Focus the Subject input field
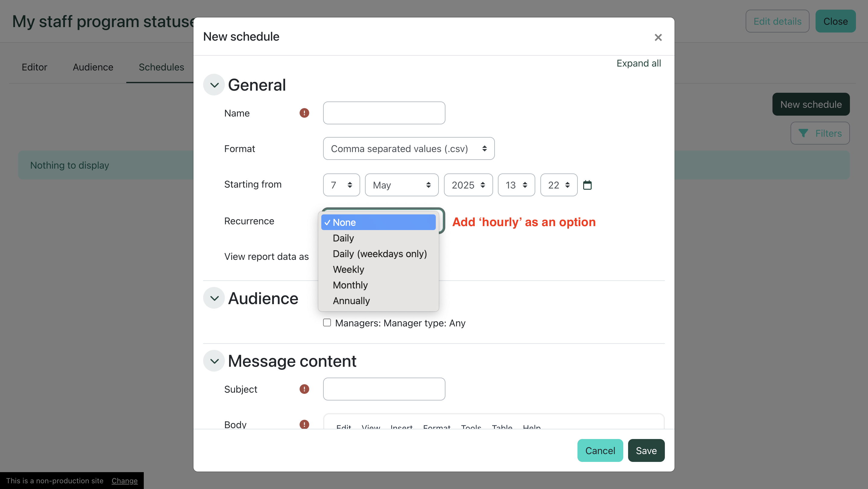The width and height of the screenshot is (868, 489). (384, 389)
